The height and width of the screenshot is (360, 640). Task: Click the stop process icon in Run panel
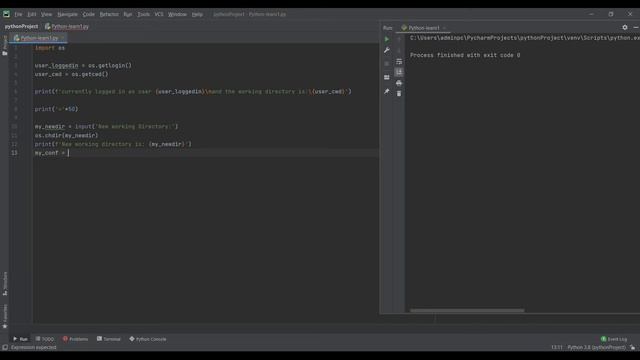(387, 64)
